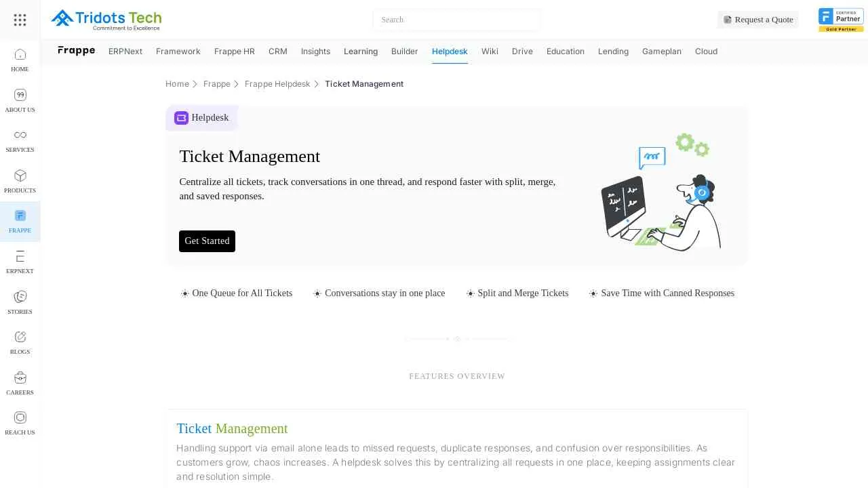Click the Frappe wordmark in the navigation bar
This screenshot has width=868, height=488.
[76, 51]
